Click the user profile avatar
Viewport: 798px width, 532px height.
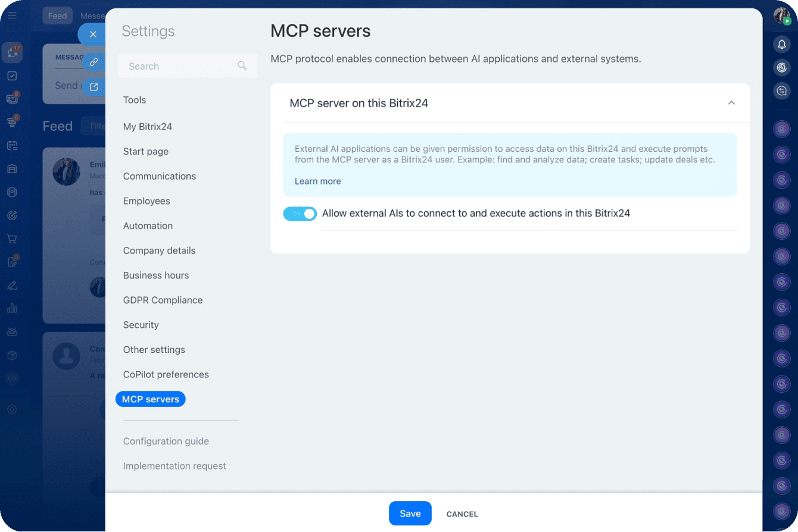point(781,15)
